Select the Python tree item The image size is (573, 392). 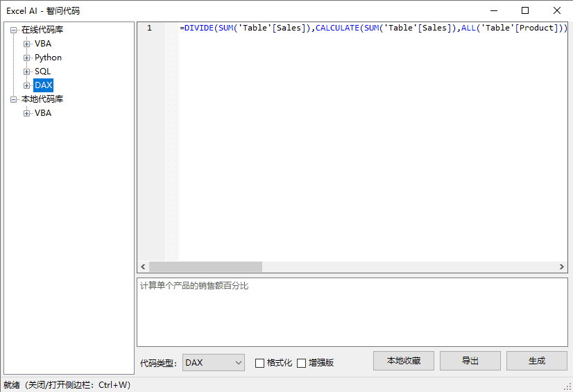pyautogui.click(x=48, y=58)
